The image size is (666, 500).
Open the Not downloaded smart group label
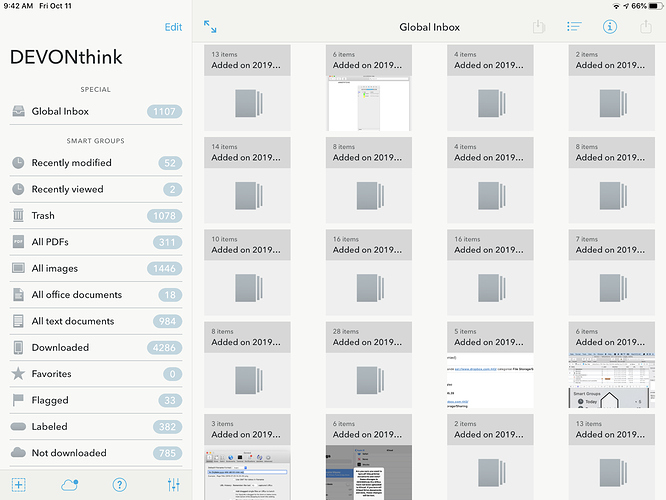(x=69, y=453)
